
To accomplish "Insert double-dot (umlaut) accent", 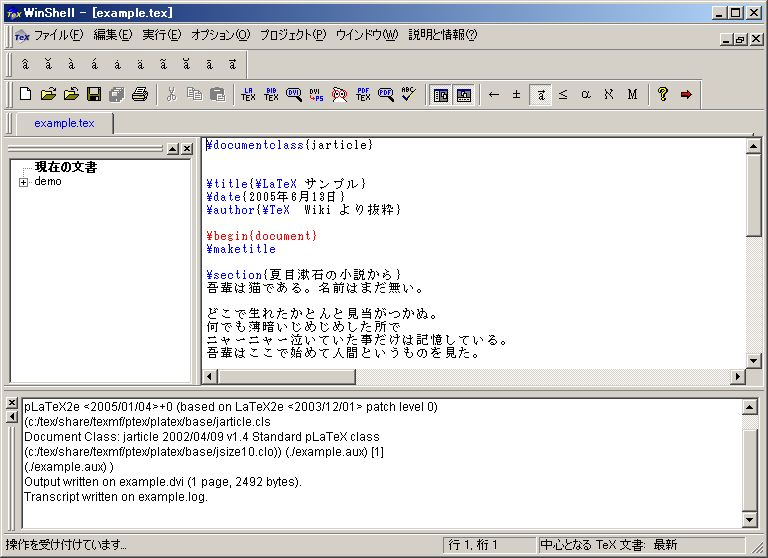I will click(141, 64).
